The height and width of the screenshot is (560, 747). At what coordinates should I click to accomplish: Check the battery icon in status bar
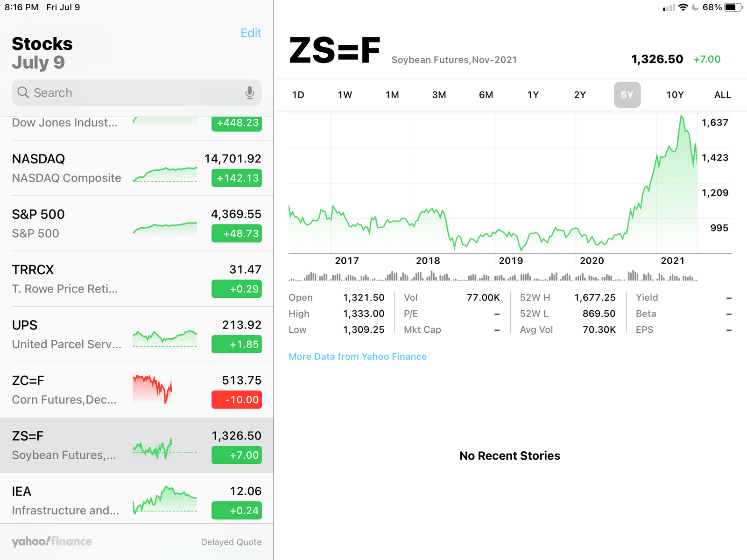coord(733,7)
